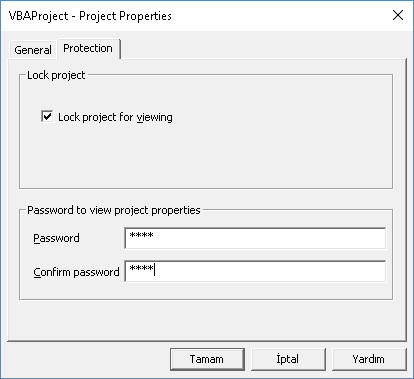
Task: Open help with the Yardım button
Action: (x=369, y=359)
